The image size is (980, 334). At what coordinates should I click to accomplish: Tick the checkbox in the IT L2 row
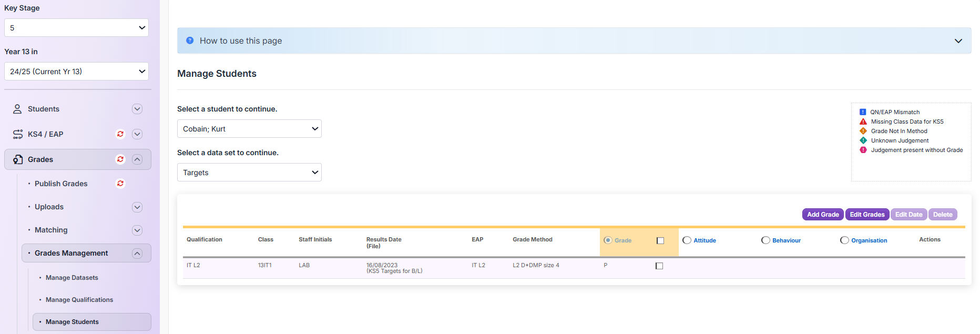tap(659, 266)
